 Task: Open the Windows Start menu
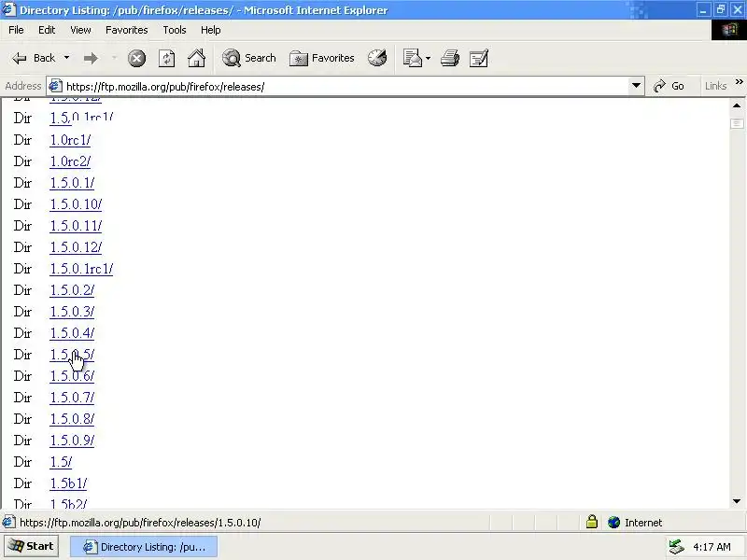point(32,546)
